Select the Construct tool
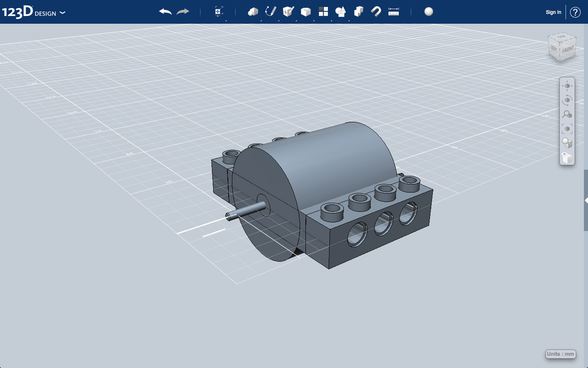Screen dimensions: 588x368 288,12
